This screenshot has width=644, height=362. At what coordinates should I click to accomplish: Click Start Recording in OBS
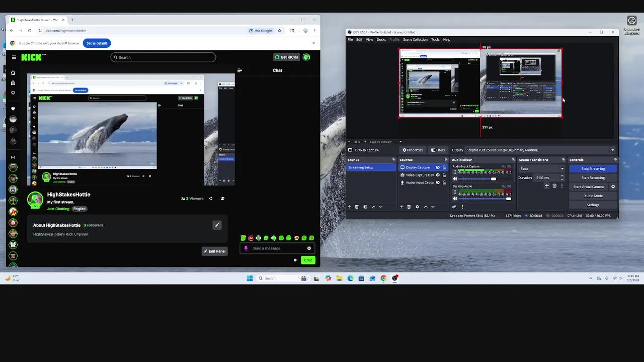point(593,178)
